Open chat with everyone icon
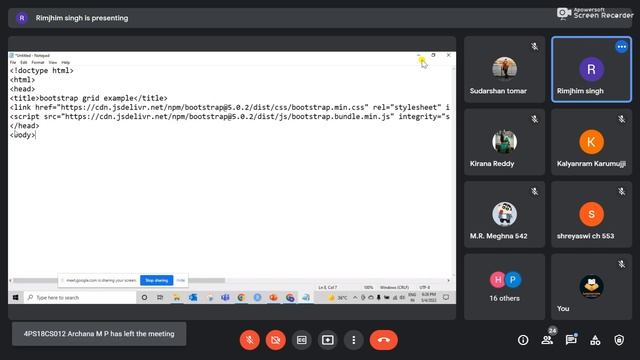Image resolution: width=640 pixels, height=360 pixels. [x=571, y=340]
